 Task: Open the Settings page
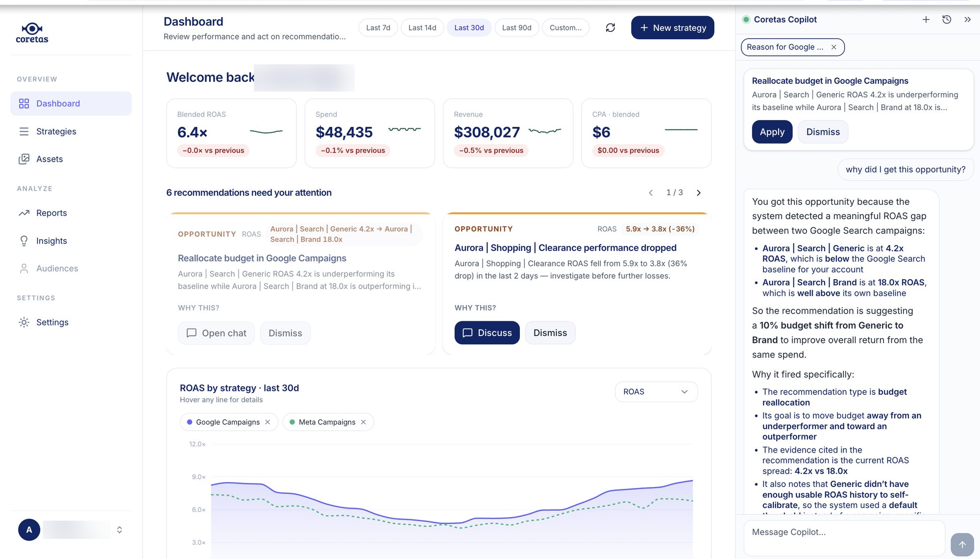(x=71, y=322)
